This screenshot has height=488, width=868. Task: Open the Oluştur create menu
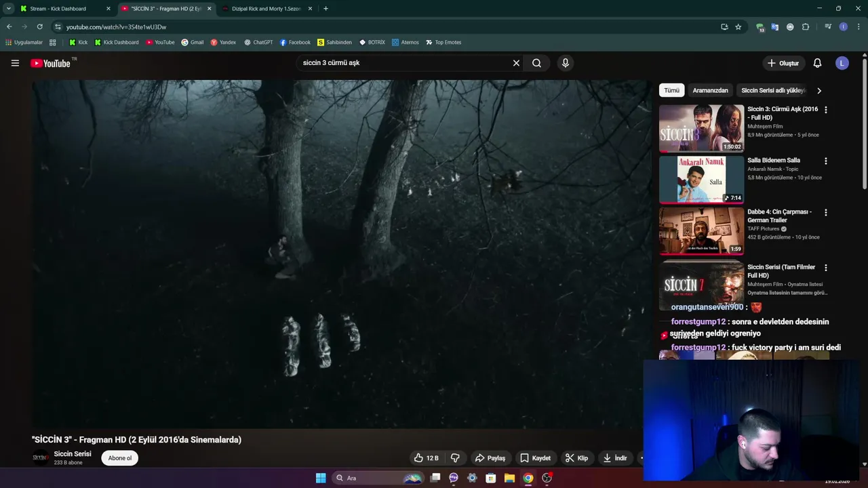[783, 63]
